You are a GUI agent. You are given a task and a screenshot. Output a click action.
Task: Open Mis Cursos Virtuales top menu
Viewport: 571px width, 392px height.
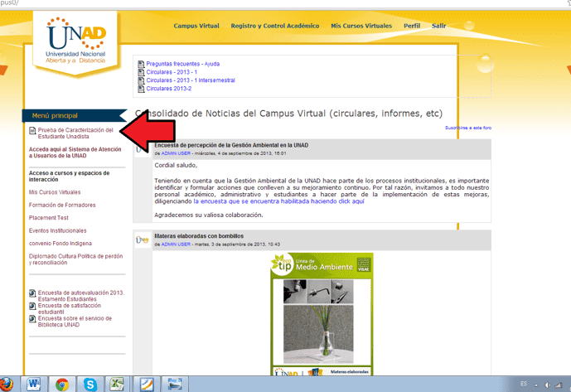[361, 26]
